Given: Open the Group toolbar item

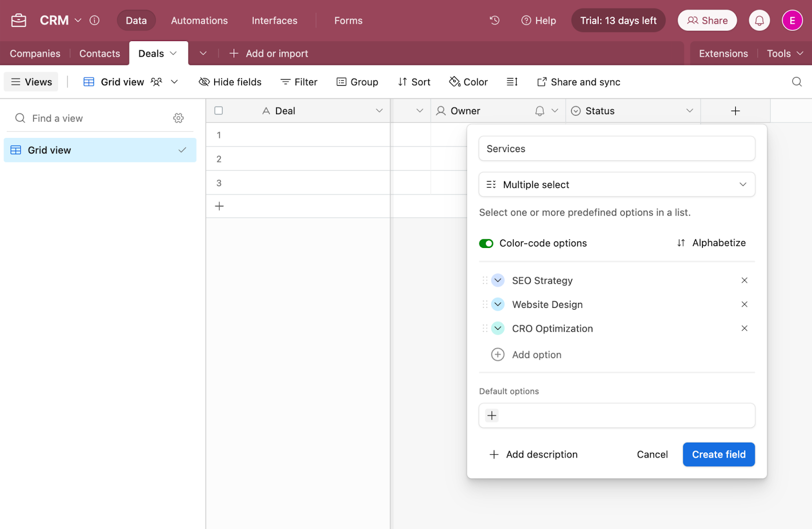Looking at the screenshot, I should (357, 82).
